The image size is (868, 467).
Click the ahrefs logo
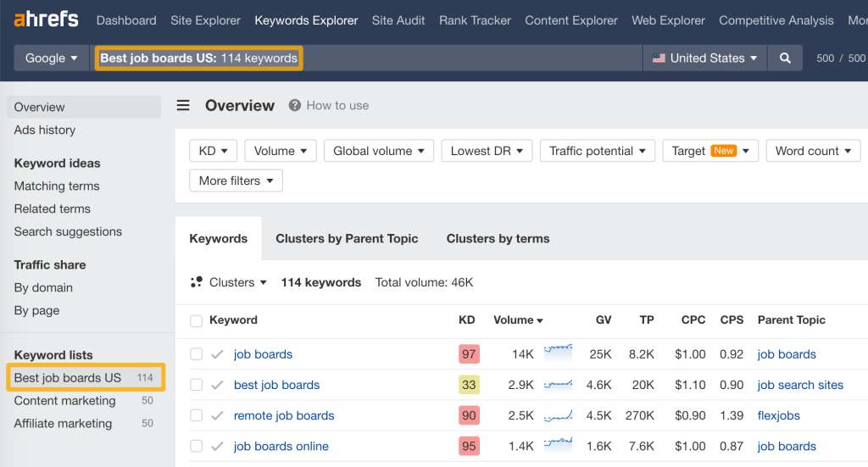[x=46, y=19]
